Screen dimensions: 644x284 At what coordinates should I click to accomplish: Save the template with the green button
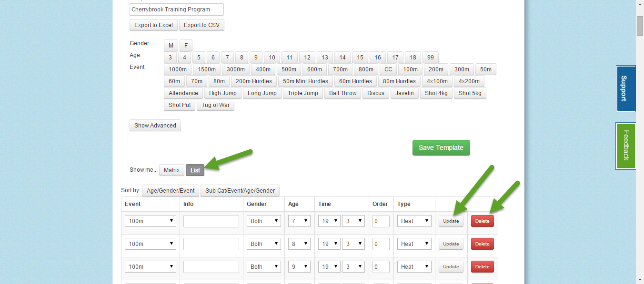pyautogui.click(x=441, y=147)
